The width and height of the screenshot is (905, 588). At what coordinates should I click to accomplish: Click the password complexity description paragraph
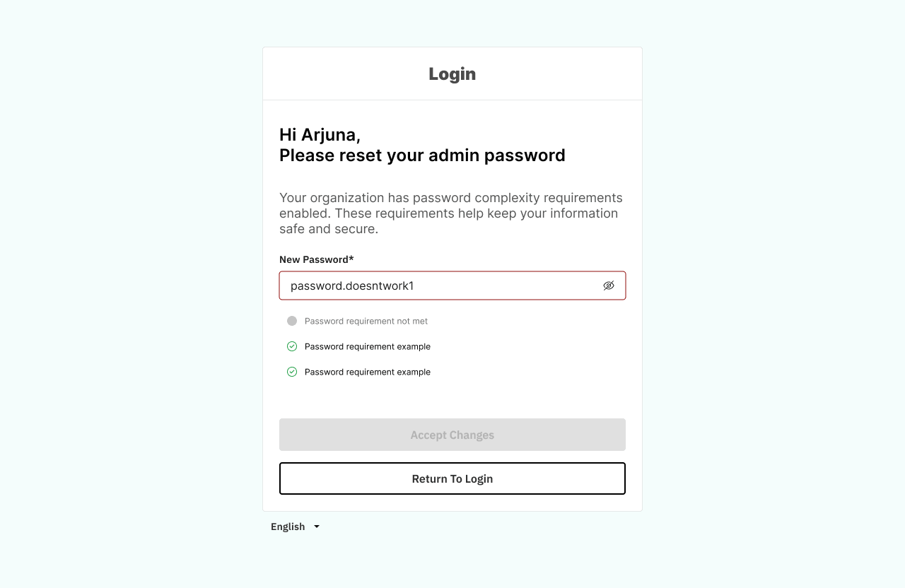tap(450, 213)
